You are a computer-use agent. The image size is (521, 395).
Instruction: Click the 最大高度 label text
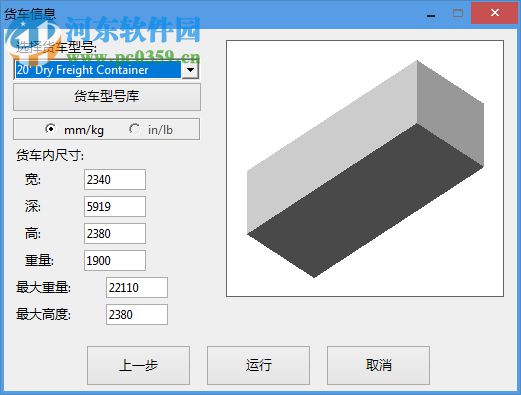tap(43, 314)
